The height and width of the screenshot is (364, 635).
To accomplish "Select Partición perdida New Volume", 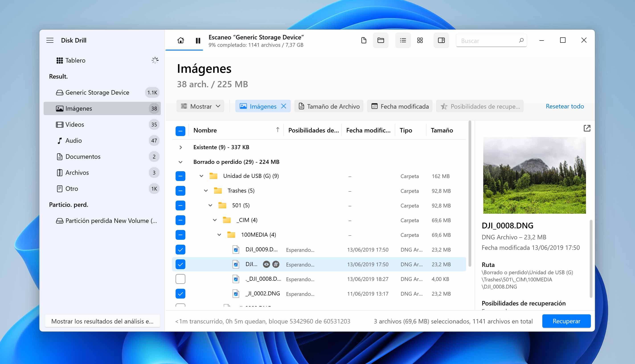I will pos(102,221).
